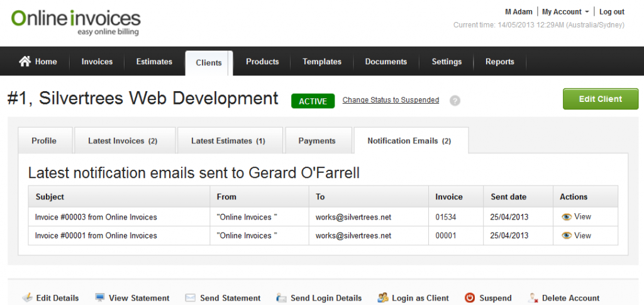The image size is (644, 305).
Task: Click Change Status to Suspended link
Action: [391, 100]
